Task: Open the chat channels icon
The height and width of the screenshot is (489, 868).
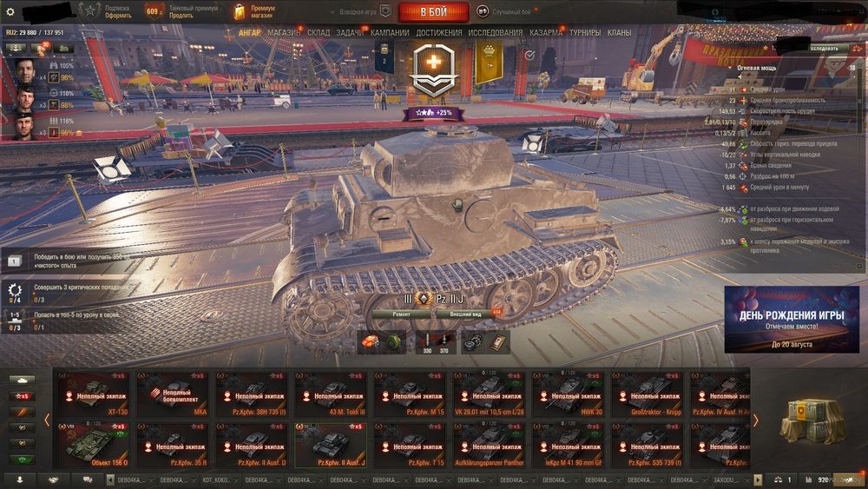Action: pyautogui.click(x=88, y=479)
